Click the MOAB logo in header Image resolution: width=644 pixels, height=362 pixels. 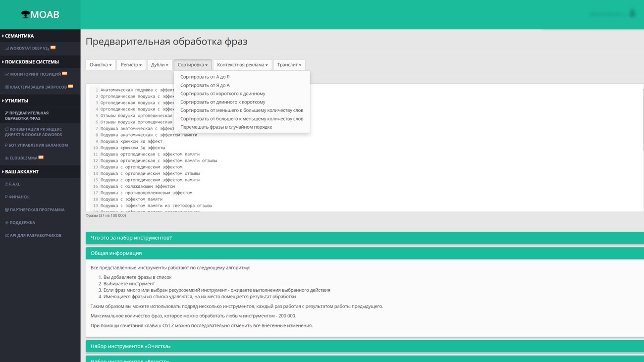40,15
